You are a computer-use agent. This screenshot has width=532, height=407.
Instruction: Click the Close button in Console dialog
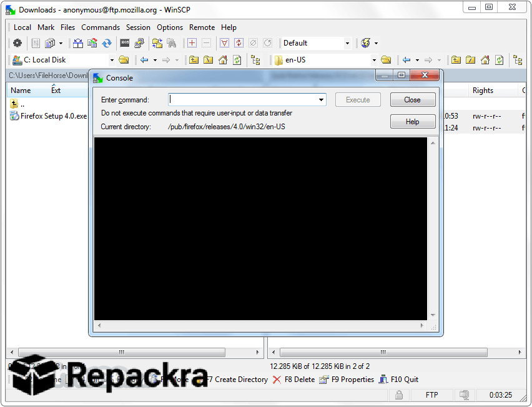[x=413, y=100]
